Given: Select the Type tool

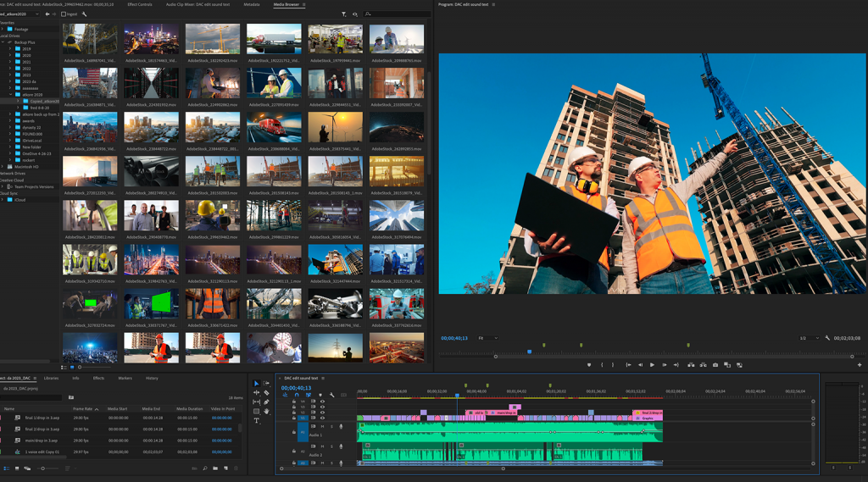Looking at the screenshot, I should 257,421.
